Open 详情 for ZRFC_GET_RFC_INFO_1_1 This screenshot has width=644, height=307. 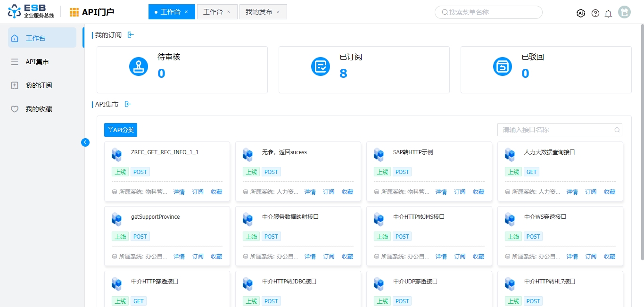coord(179,192)
